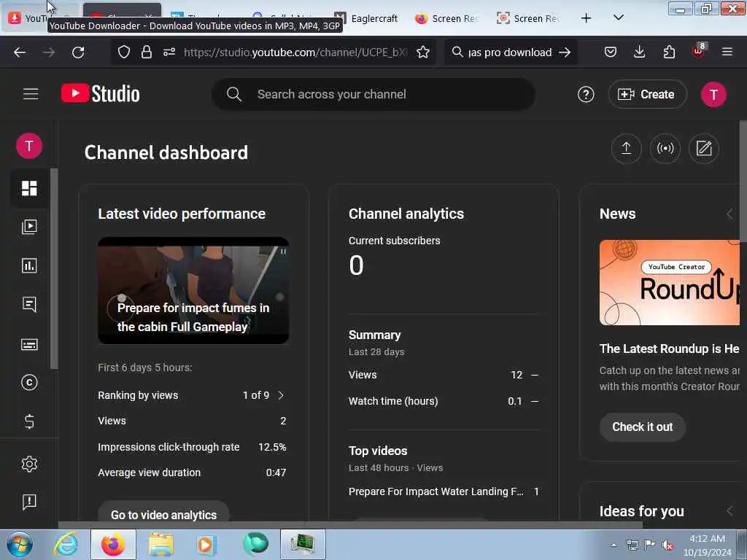
Task: Click the studio.youtube.com address bar
Action: point(295,52)
